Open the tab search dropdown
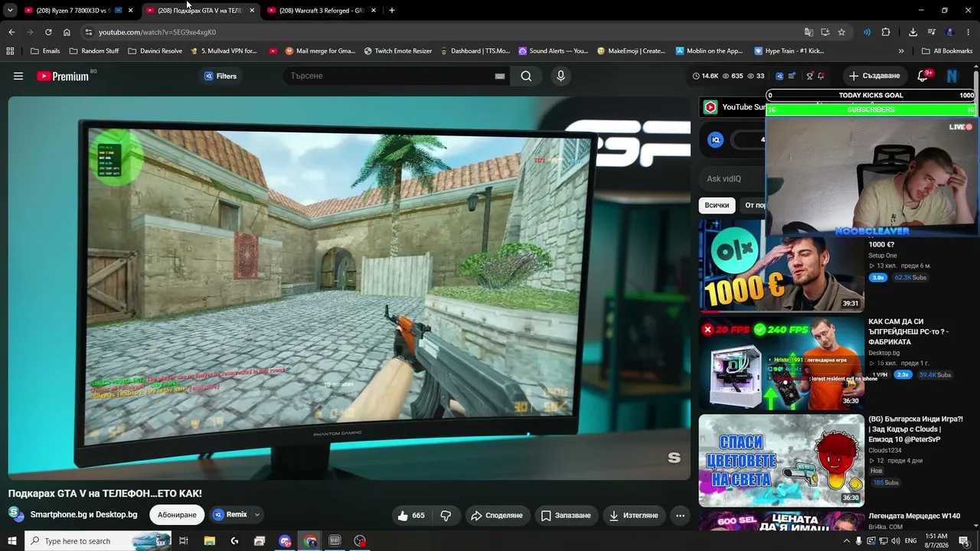This screenshot has width=980, height=551. tap(10, 10)
